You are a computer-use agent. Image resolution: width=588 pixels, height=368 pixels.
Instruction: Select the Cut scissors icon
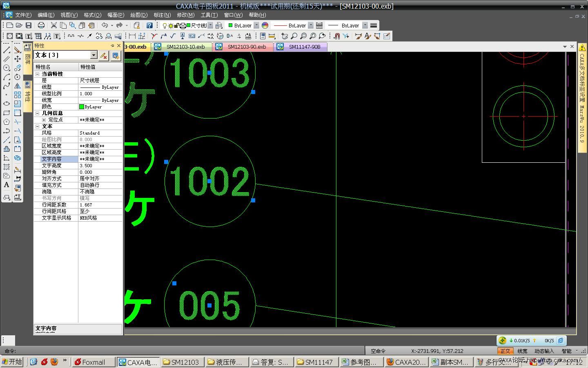coord(53,25)
